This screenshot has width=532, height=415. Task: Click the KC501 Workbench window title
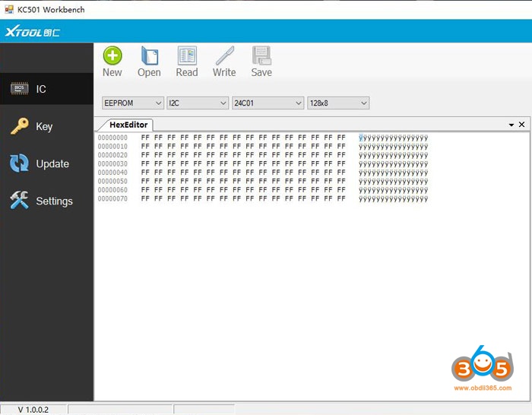[51, 10]
